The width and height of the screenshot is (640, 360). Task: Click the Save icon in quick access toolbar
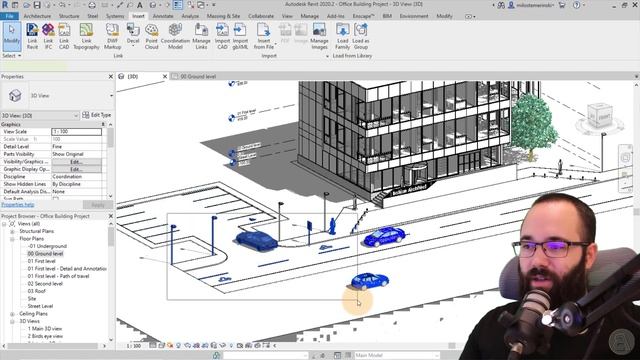click(x=37, y=5)
